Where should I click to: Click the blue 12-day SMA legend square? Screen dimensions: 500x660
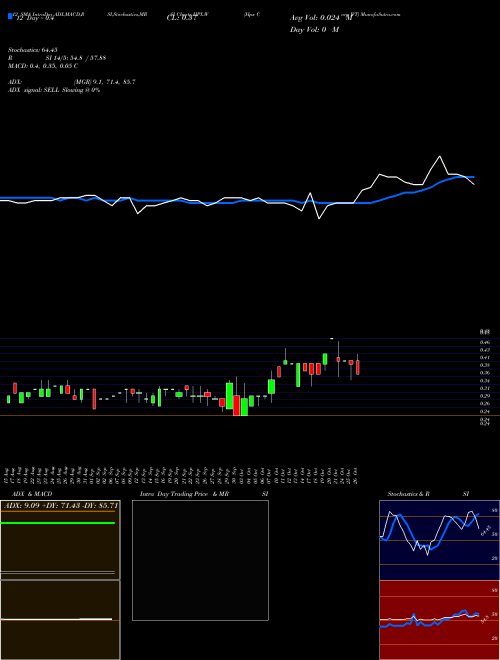click(x=10, y=16)
